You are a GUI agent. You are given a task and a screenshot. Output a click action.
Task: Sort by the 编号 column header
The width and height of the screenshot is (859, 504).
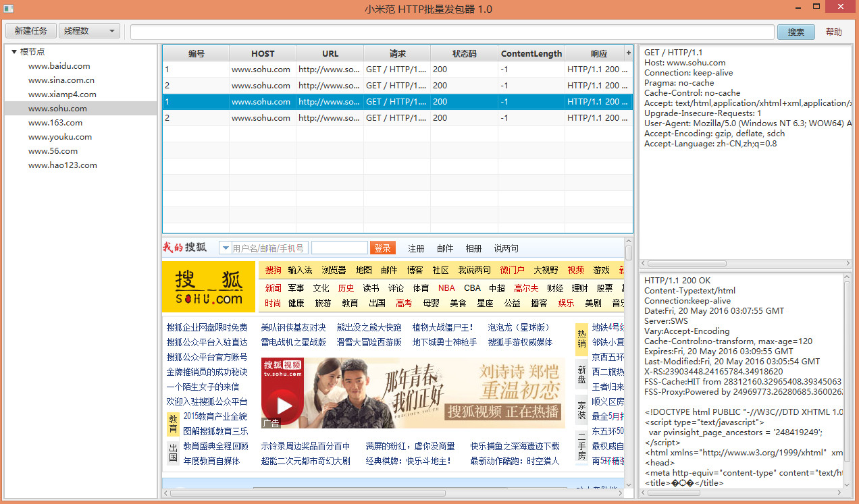point(196,53)
